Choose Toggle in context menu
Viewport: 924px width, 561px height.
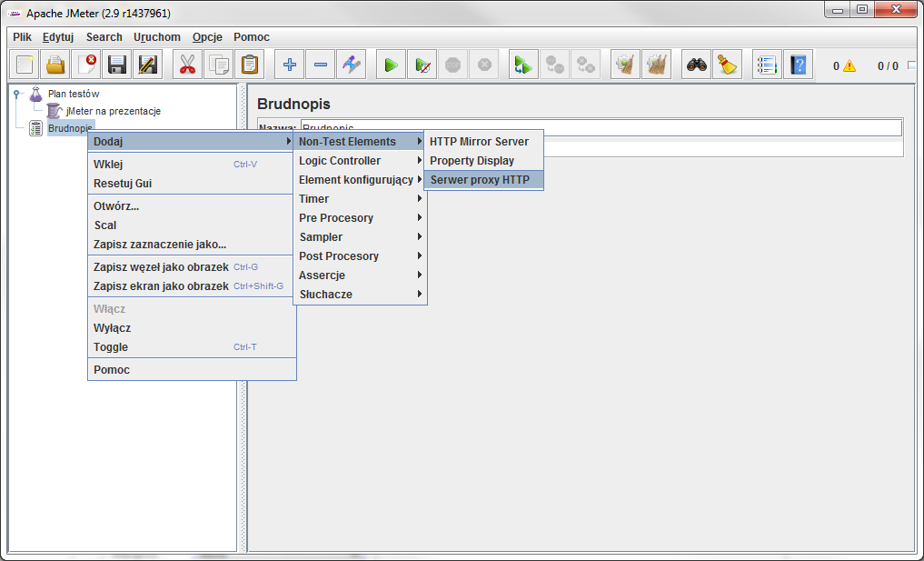(192, 346)
